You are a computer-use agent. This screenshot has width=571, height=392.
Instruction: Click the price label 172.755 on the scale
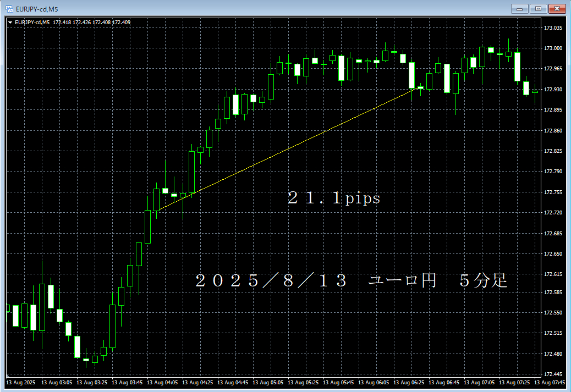pos(553,192)
